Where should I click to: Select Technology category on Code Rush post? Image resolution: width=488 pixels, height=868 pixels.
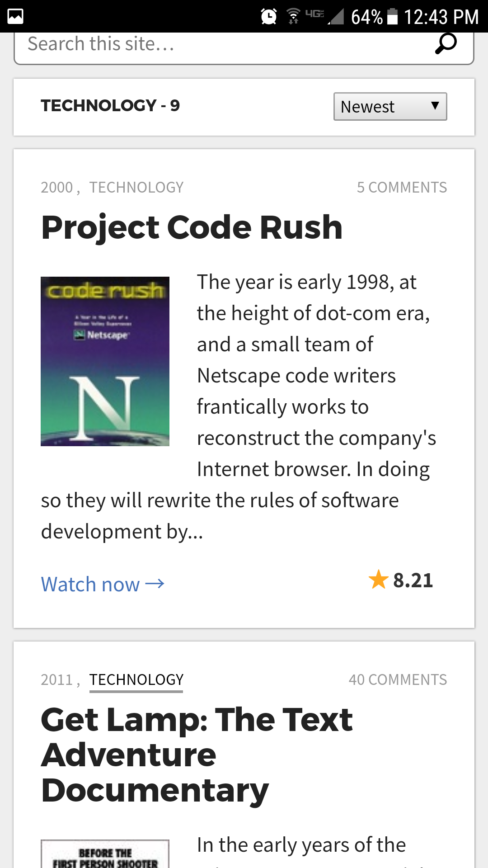(x=136, y=187)
